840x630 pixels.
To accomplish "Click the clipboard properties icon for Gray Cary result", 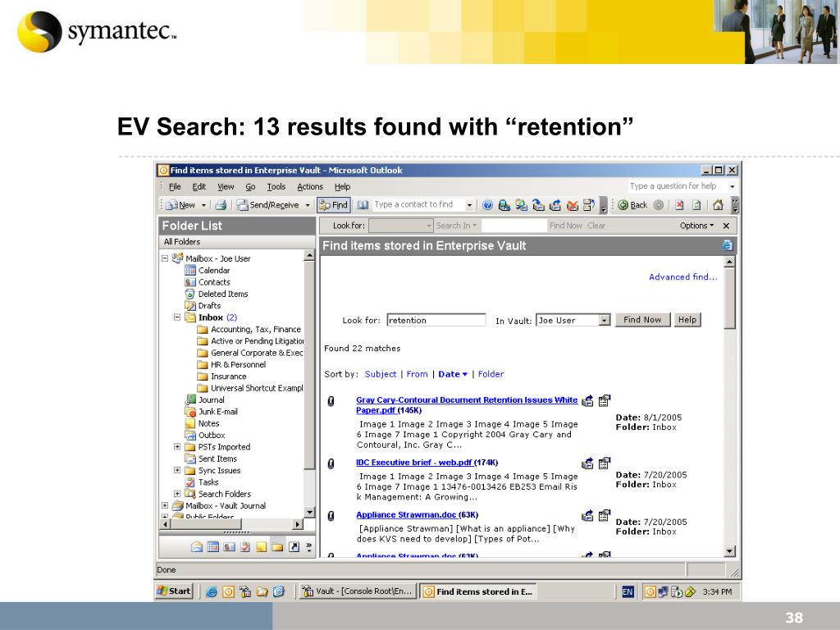I will pyautogui.click(x=605, y=400).
